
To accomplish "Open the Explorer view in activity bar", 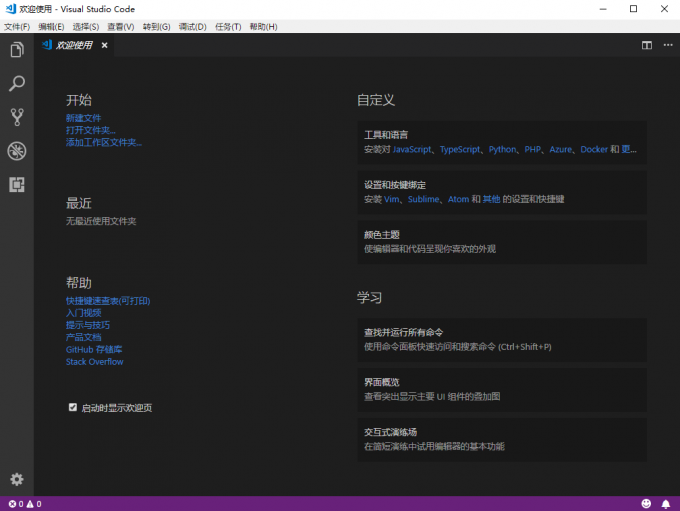I will [x=17, y=50].
